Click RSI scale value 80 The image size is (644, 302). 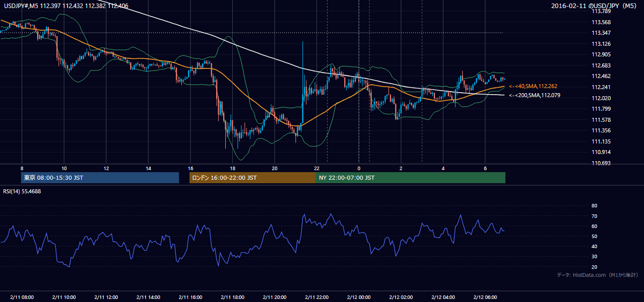pos(594,206)
